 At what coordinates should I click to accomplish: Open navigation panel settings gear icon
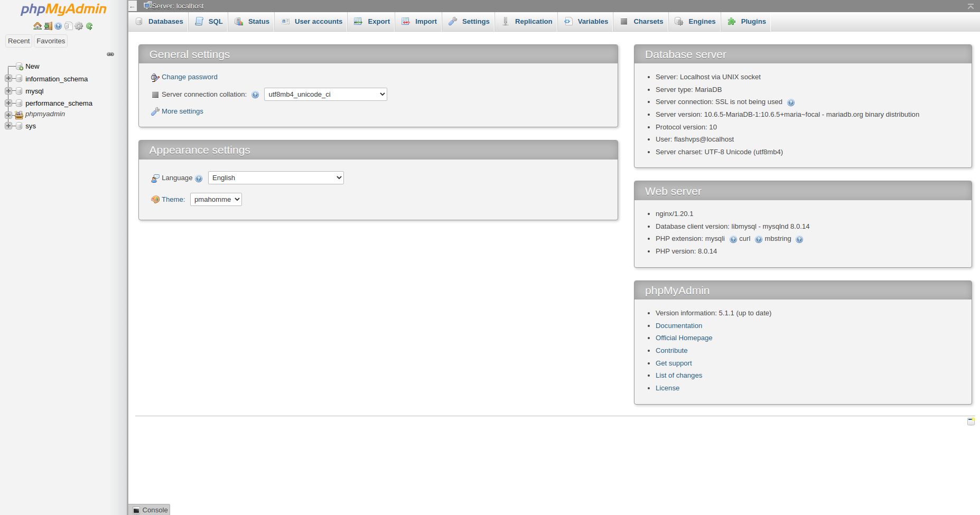[79, 26]
